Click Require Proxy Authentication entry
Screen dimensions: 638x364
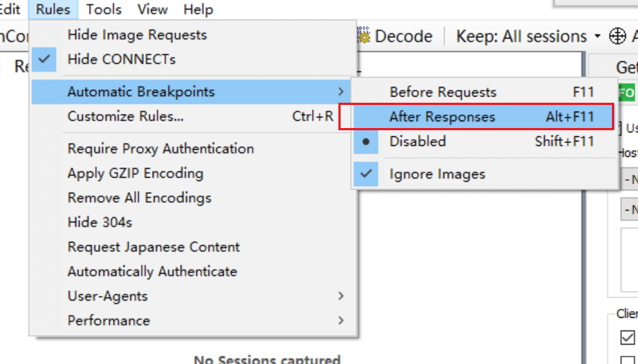[x=160, y=149]
